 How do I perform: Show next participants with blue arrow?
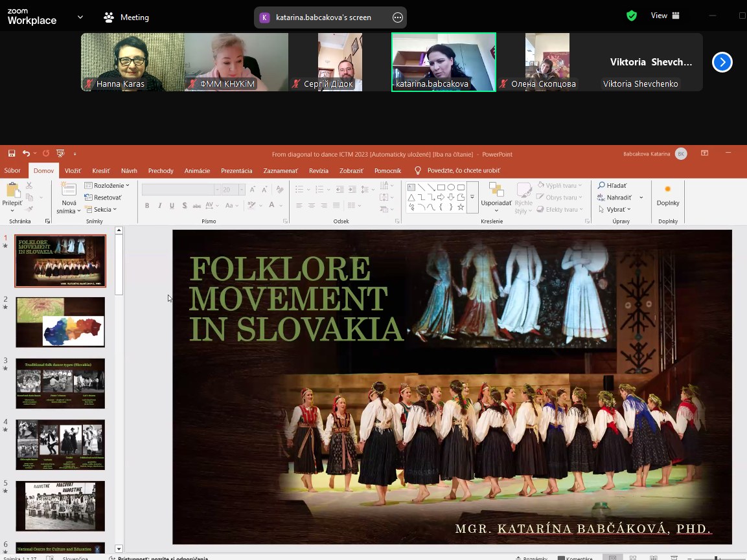[x=722, y=62]
